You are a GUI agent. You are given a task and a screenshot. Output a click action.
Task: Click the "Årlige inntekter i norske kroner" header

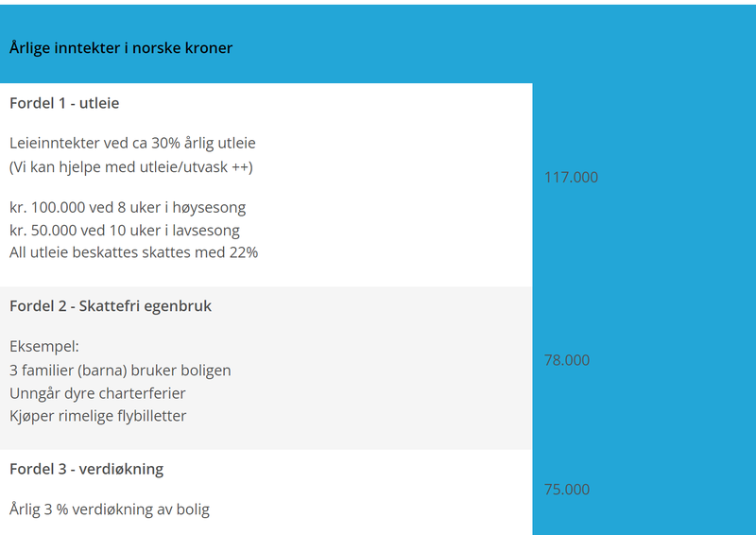point(121,48)
